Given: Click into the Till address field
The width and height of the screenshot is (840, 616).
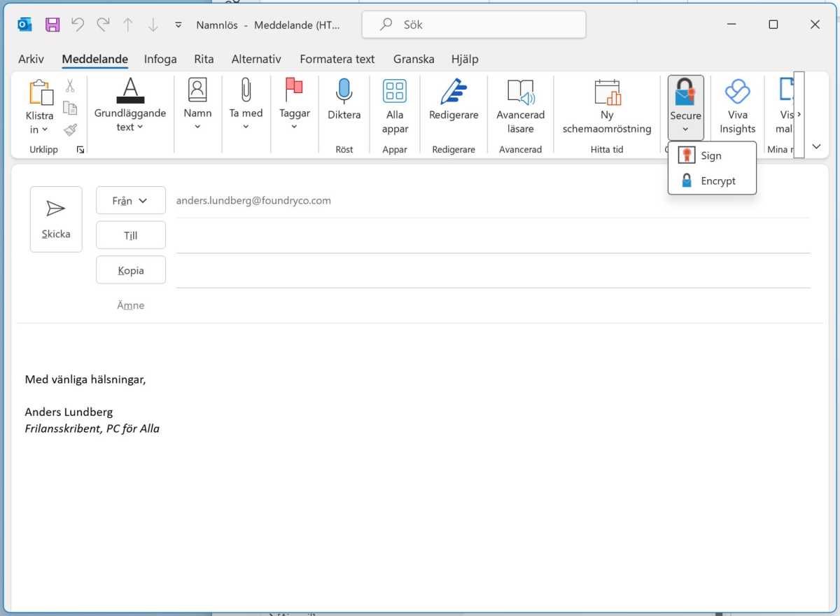Looking at the screenshot, I should click(493, 236).
